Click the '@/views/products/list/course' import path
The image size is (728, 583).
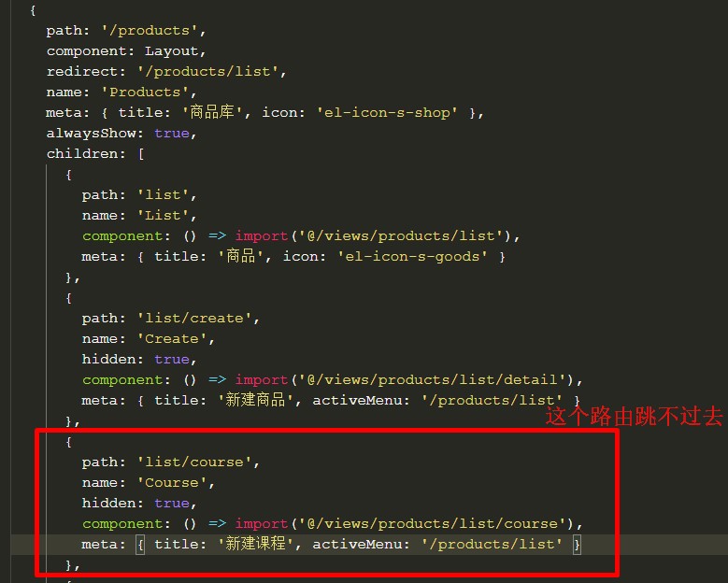click(x=433, y=523)
